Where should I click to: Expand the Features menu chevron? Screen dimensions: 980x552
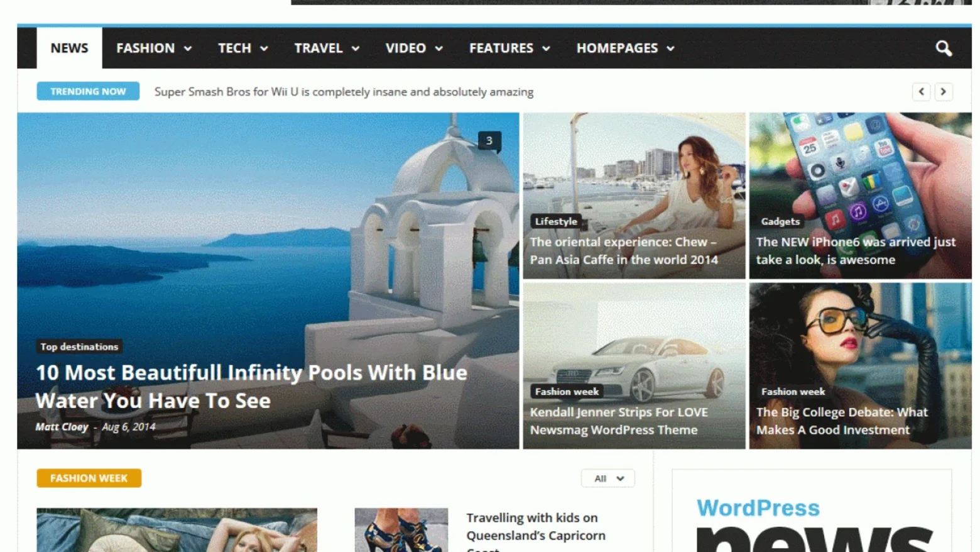(546, 48)
